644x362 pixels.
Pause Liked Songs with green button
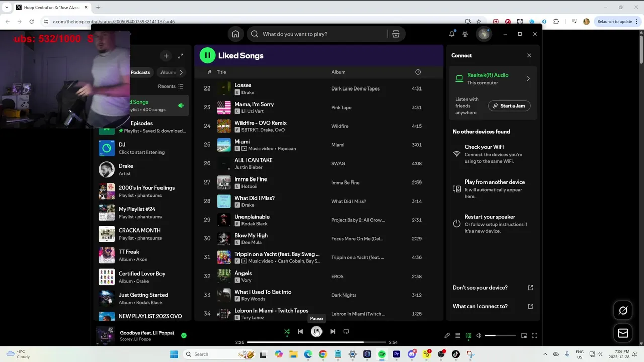tap(207, 55)
